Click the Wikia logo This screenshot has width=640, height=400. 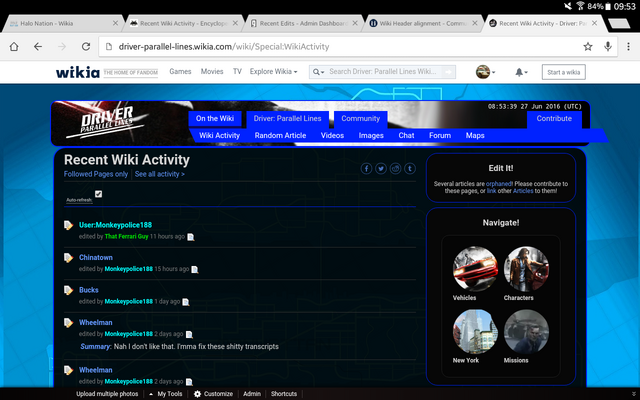tap(78, 72)
